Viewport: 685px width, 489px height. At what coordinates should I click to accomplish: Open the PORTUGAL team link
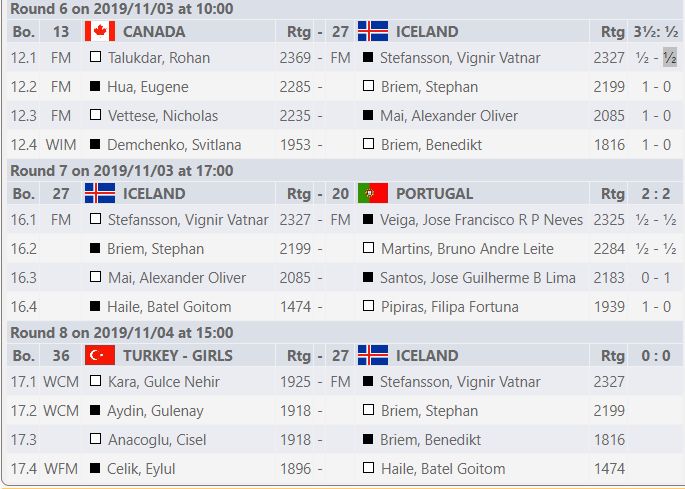coord(434,193)
